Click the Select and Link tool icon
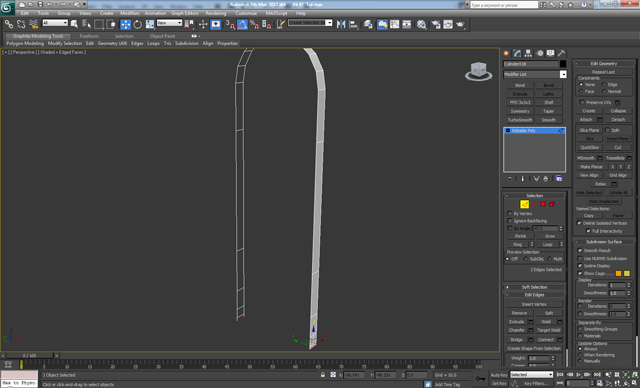640x388 pixels. [x=8, y=24]
